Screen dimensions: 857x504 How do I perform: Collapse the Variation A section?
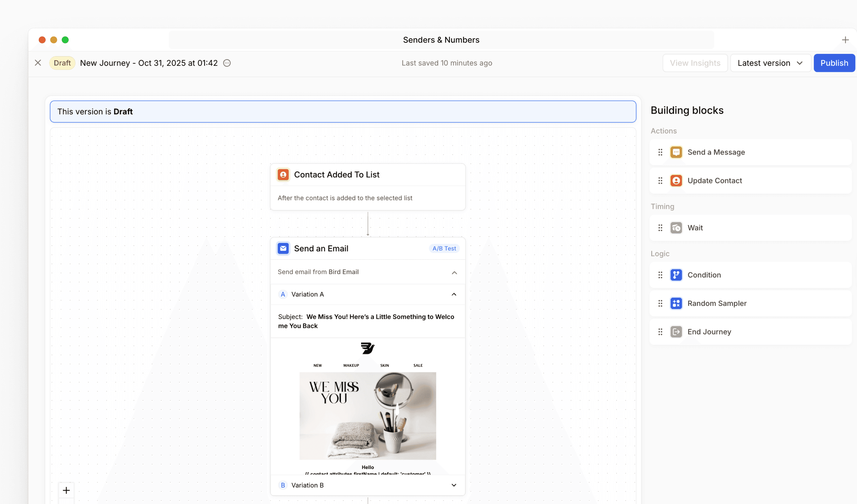pos(454,294)
